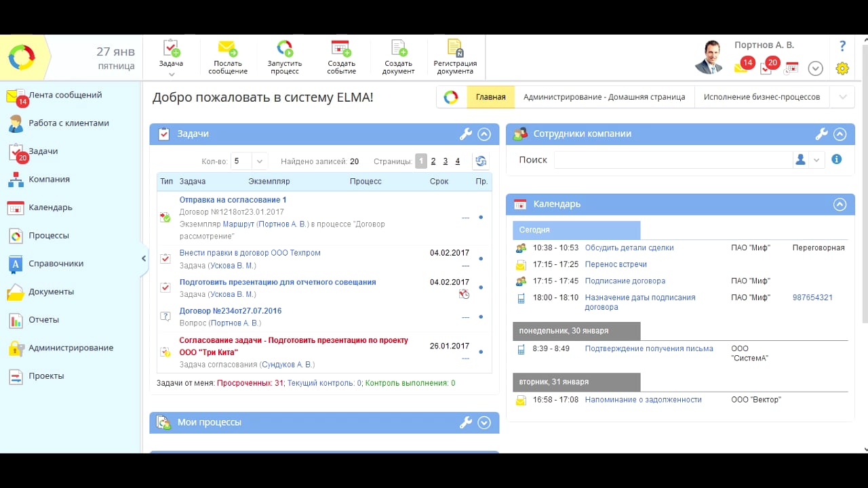Go to page 4 of tasks
868x488 pixels.
(x=457, y=161)
